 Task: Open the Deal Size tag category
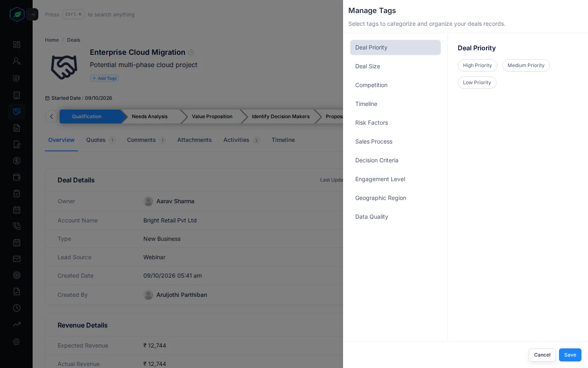[395, 66]
